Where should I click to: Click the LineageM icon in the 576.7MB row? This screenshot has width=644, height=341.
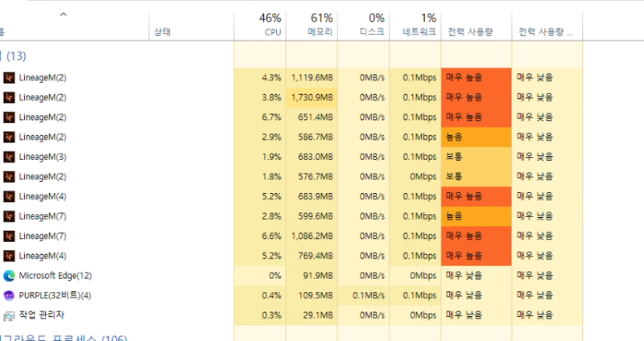9,176
